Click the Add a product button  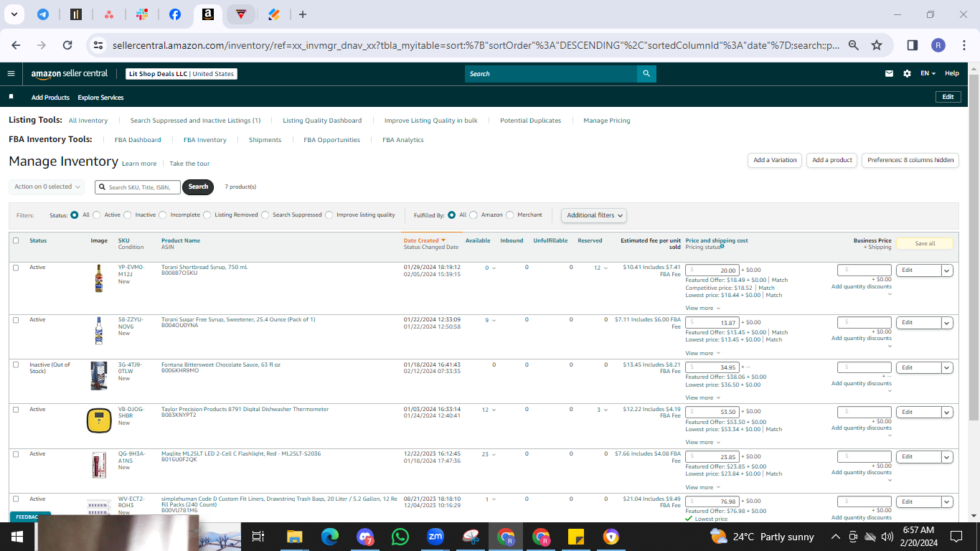click(832, 160)
